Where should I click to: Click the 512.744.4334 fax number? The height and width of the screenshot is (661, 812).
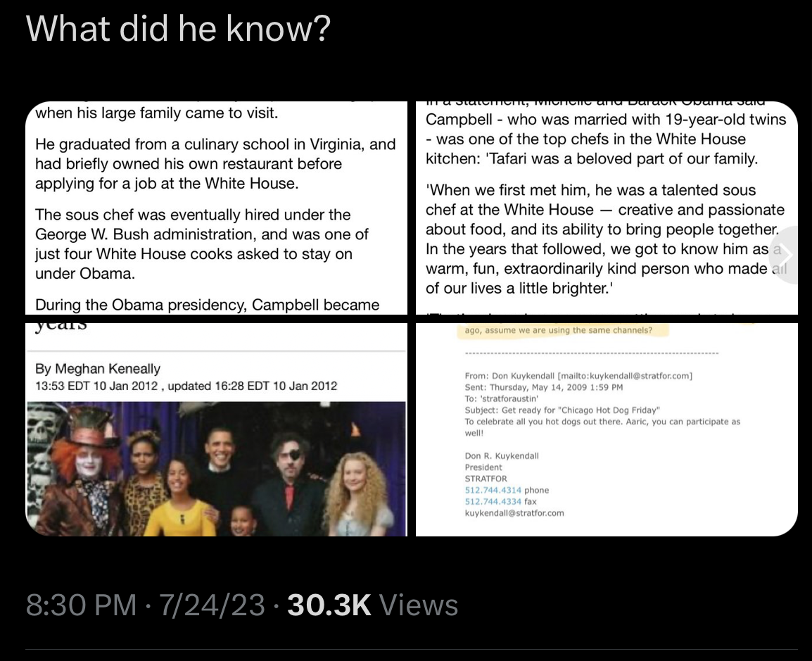[493, 501]
